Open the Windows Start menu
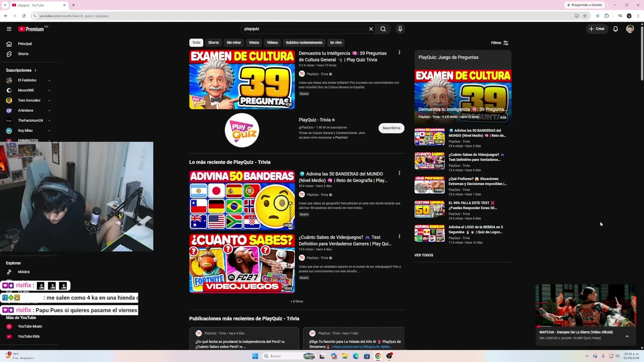 [255, 356]
